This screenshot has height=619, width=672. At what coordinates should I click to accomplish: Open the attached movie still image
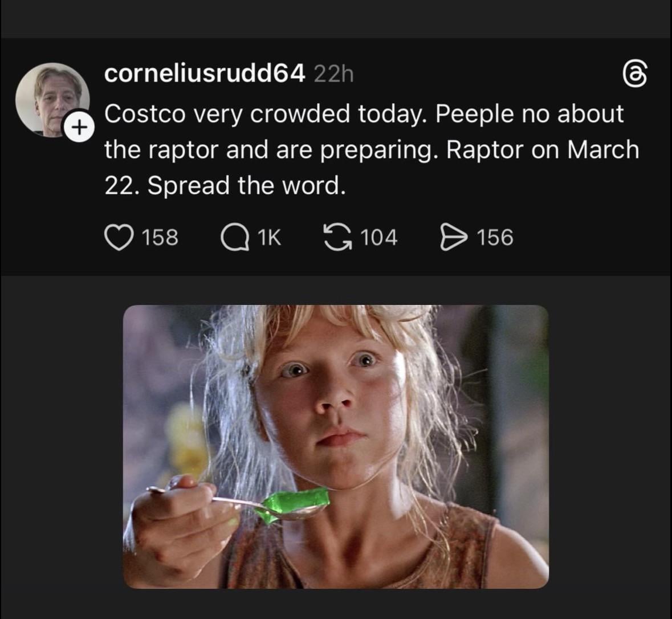pyautogui.click(x=336, y=446)
